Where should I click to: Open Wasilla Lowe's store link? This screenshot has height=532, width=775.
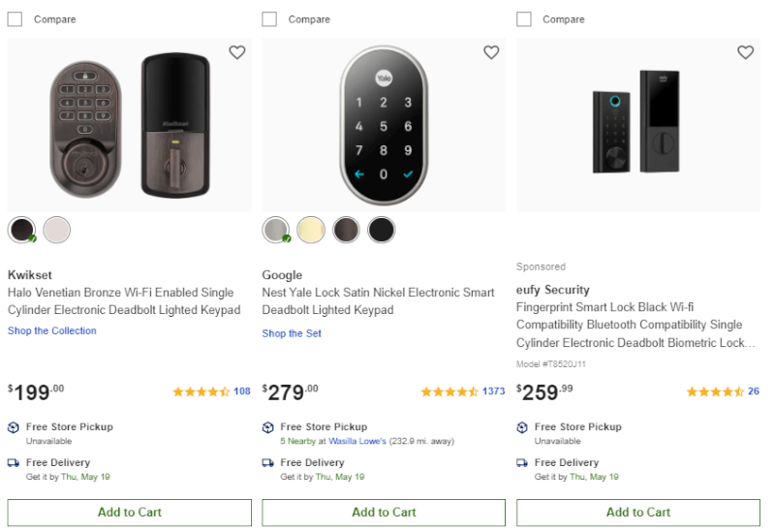(x=357, y=441)
